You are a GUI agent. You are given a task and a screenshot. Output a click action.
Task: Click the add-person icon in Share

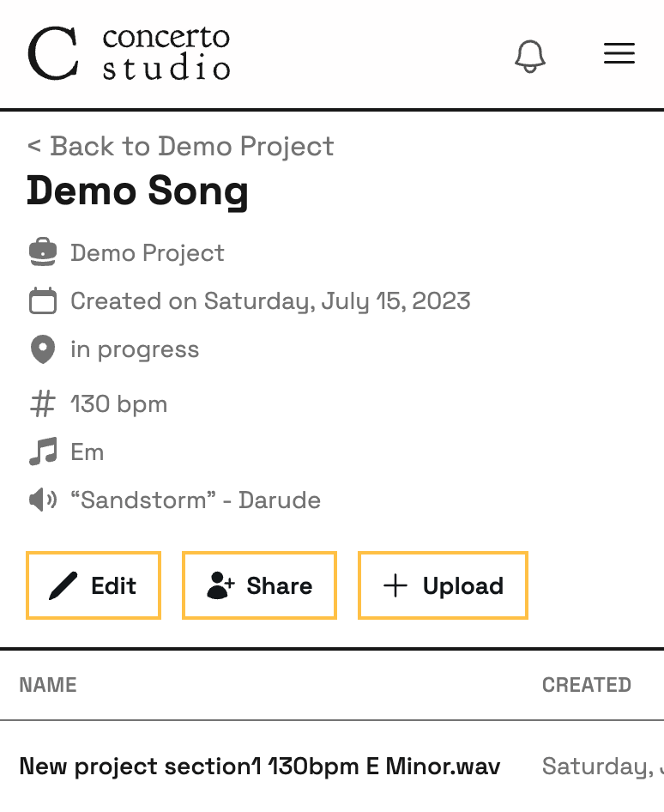(x=221, y=585)
